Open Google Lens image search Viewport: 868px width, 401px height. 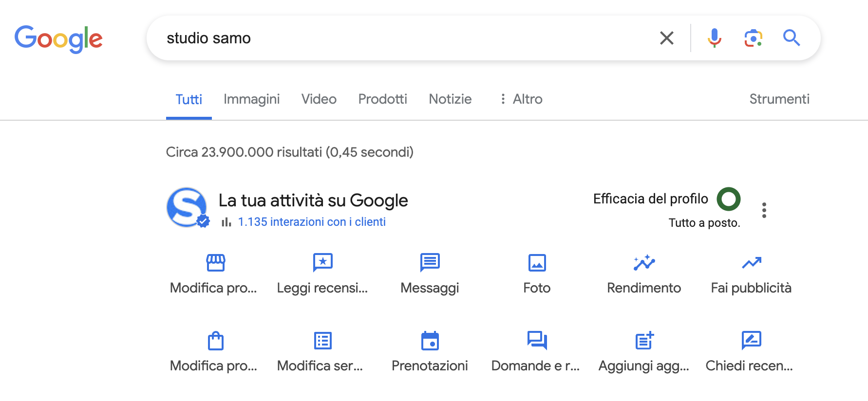[x=753, y=38]
